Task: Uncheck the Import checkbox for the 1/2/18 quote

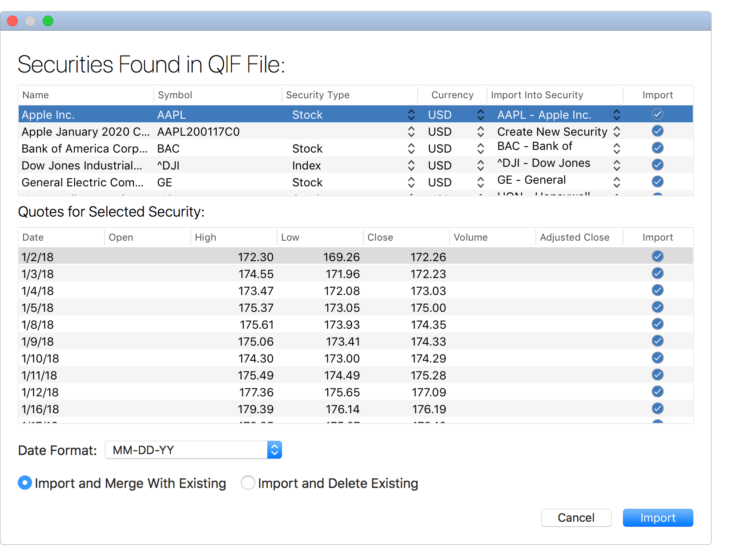Action: tap(657, 256)
